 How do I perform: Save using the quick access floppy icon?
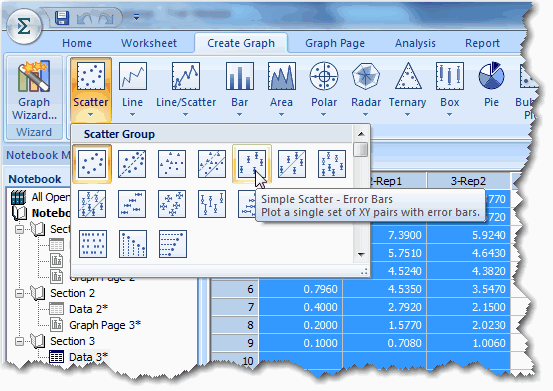pyautogui.click(x=62, y=18)
